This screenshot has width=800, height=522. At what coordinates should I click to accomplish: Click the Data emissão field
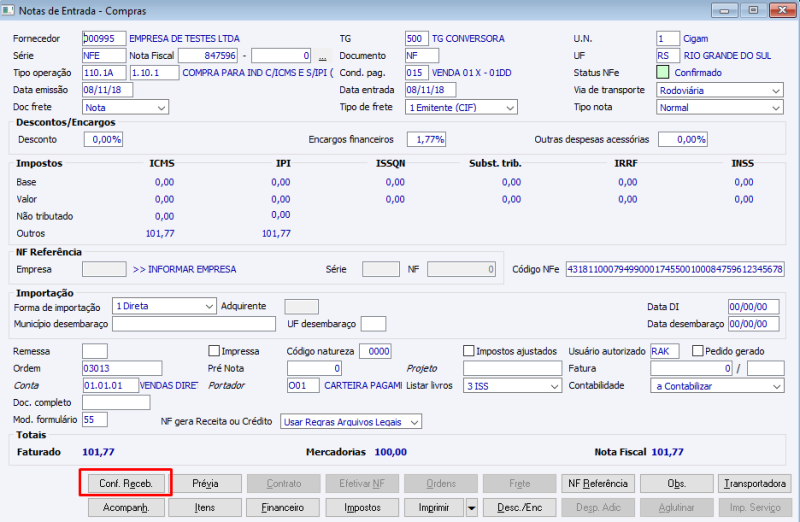108,90
